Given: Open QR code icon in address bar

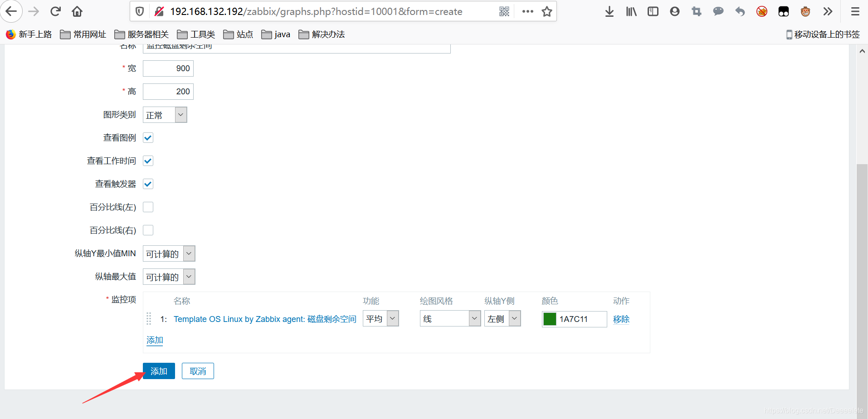Looking at the screenshot, I should pos(504,11).
